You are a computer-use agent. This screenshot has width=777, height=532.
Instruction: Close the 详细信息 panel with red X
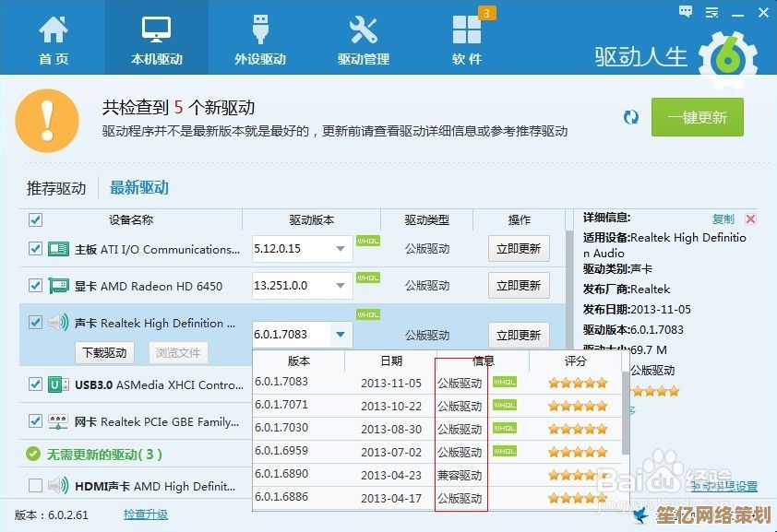(x=751, y=219)
